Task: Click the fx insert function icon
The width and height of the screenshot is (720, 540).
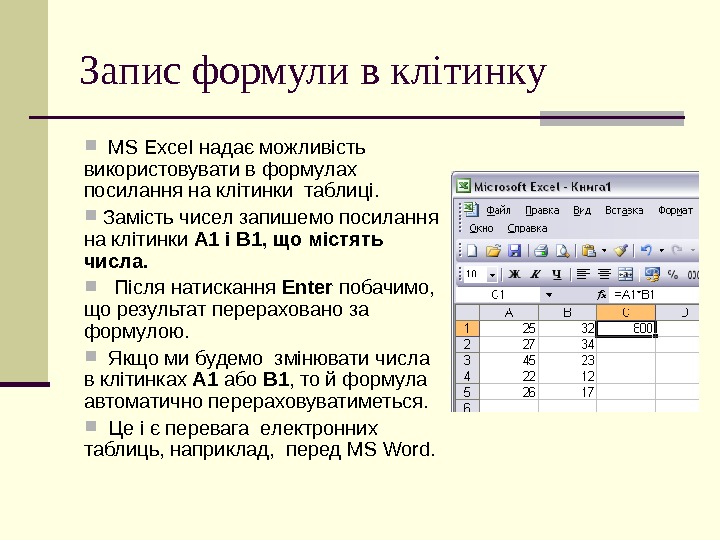Action: click(602, 295)
